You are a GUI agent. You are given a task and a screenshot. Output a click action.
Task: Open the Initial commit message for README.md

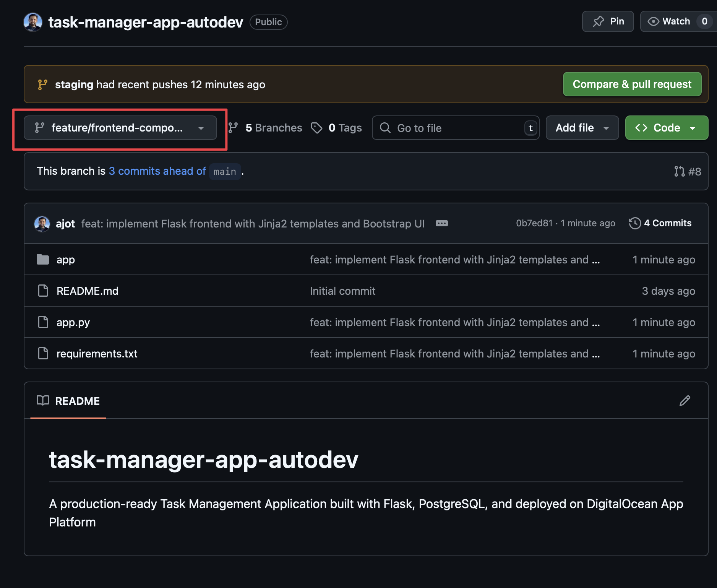(x=342, y=291)
